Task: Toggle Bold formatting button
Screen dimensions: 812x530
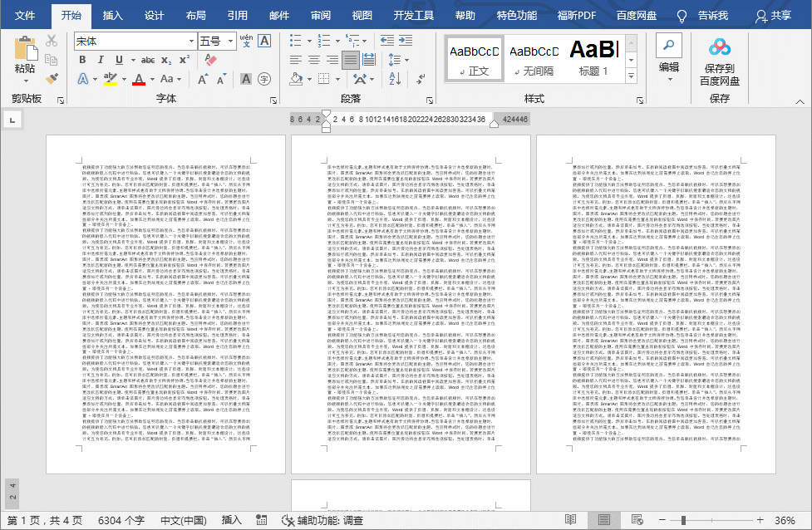Action: (82, 60)
